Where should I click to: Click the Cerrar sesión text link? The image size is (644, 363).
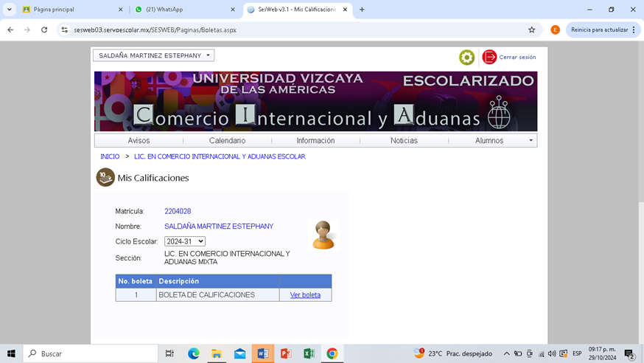coord(517,57)
